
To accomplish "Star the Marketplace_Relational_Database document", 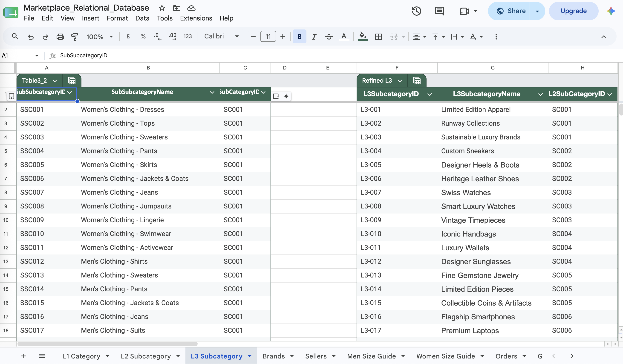I will pyautogui.click(x=162, y=8).
